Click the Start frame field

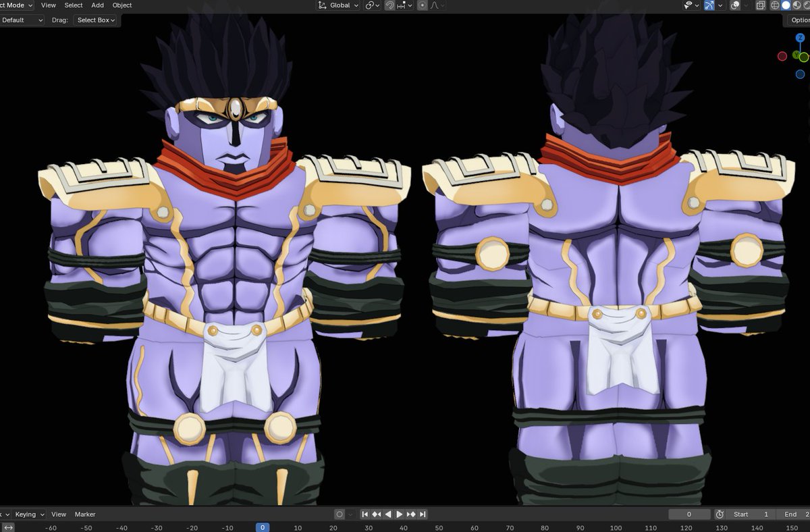[x=750, y=514]
